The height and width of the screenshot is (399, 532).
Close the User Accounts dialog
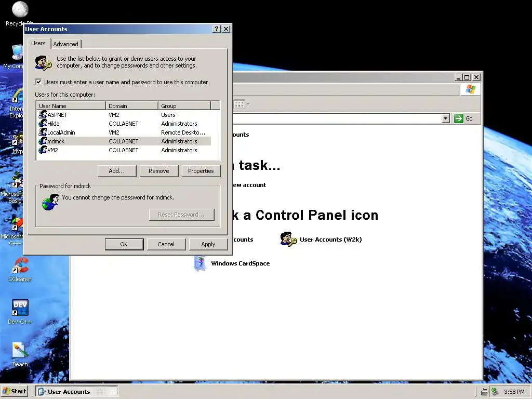[x=226, y=29]
